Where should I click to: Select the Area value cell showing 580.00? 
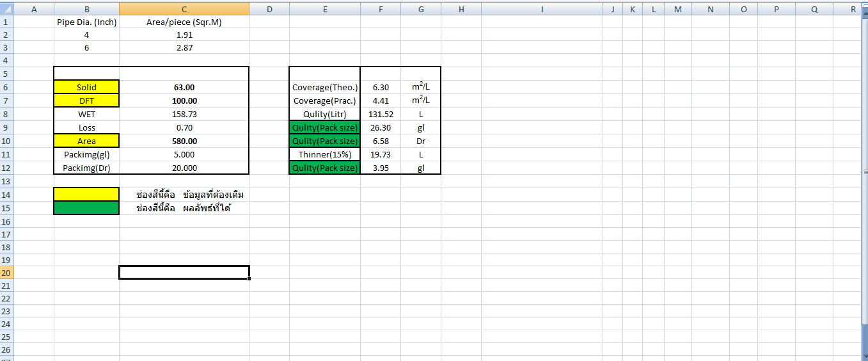[184, 141]
